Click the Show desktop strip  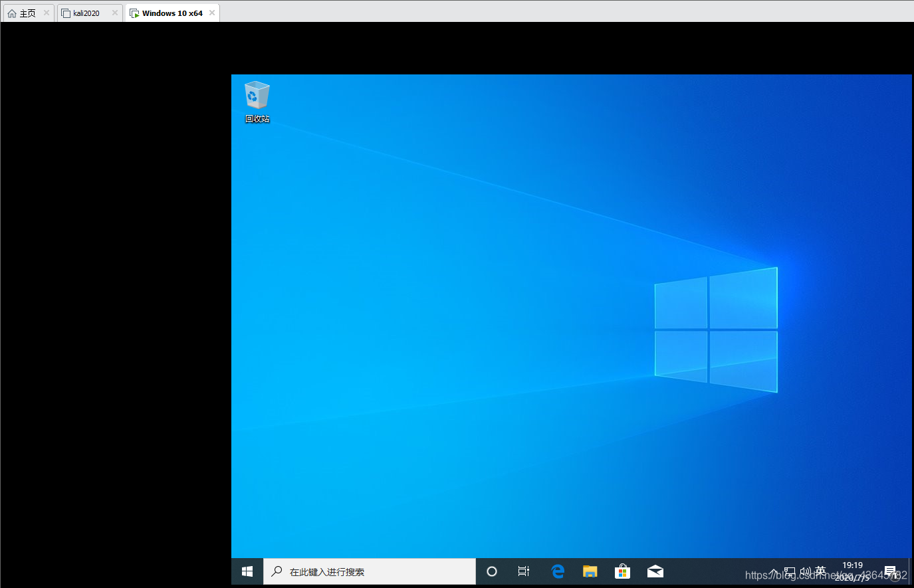(910, 571)
